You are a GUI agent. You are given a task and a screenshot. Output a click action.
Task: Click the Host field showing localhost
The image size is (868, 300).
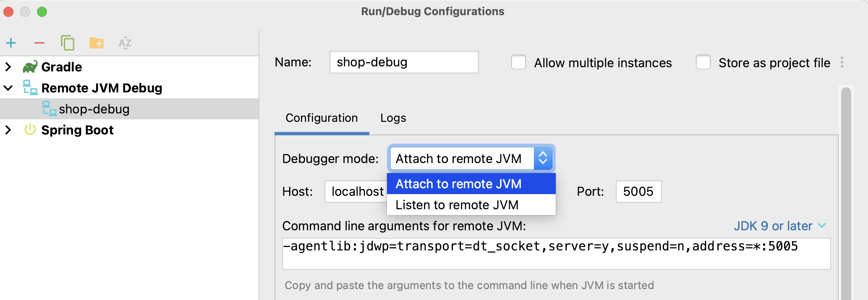(x=356, y=192)
